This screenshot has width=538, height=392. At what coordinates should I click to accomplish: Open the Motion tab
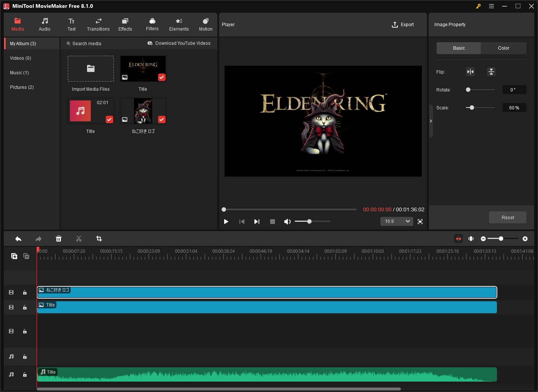coord(205,25)
